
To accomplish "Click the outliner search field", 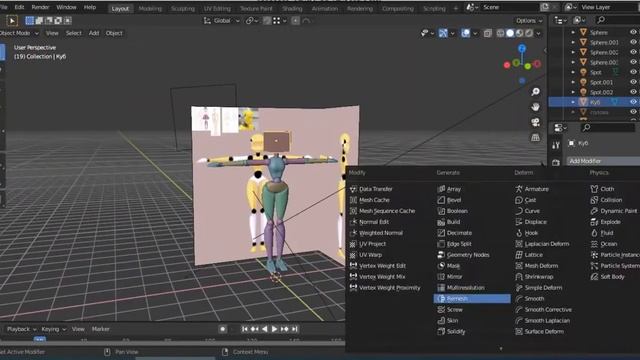I will point(617,20).
